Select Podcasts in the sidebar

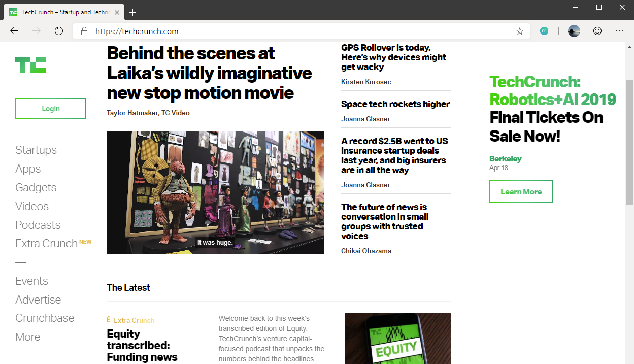tap(38, 225)
